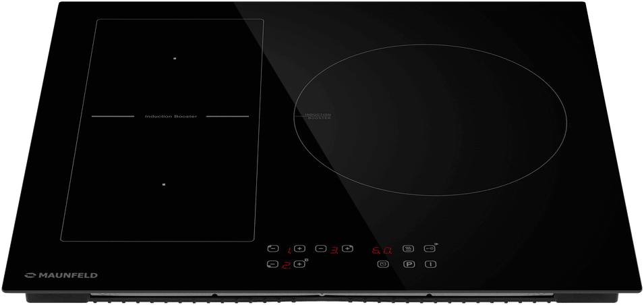Click upper center dot of rectangular zone

point(174,59)
